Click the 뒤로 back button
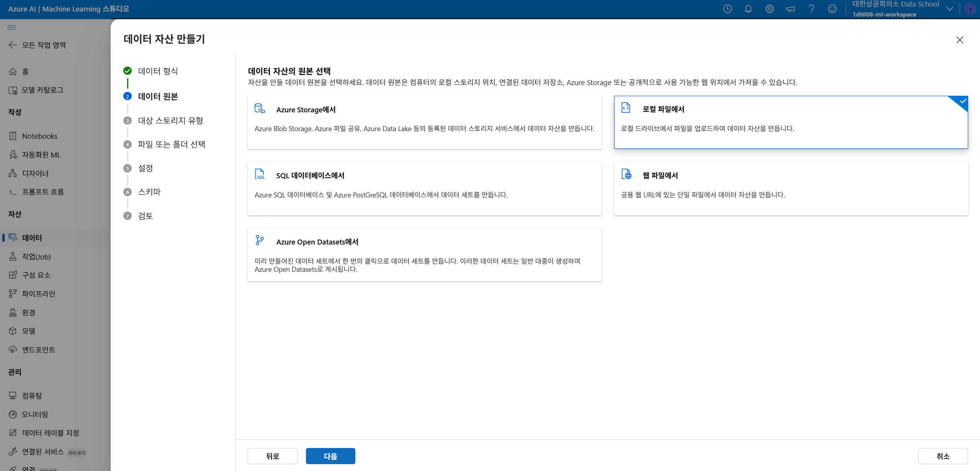Image resolution: width=980 pixels, height=471 pixels. [x=272, y=456]
